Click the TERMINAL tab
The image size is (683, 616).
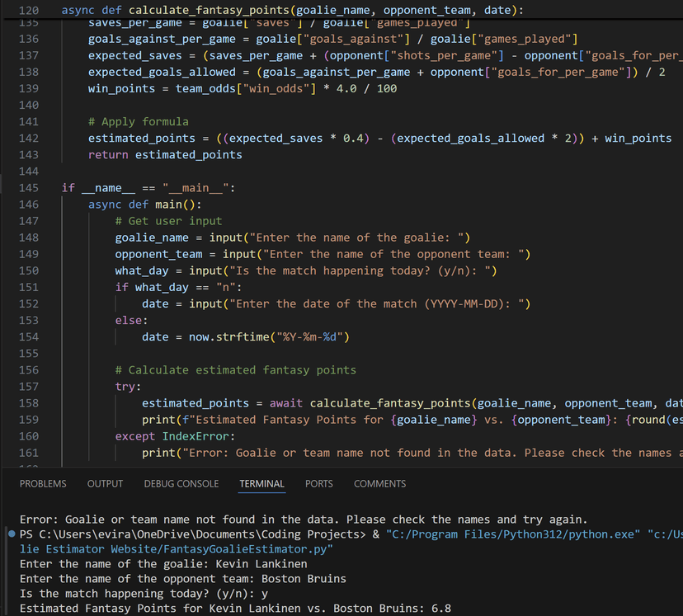click(261, 484)
